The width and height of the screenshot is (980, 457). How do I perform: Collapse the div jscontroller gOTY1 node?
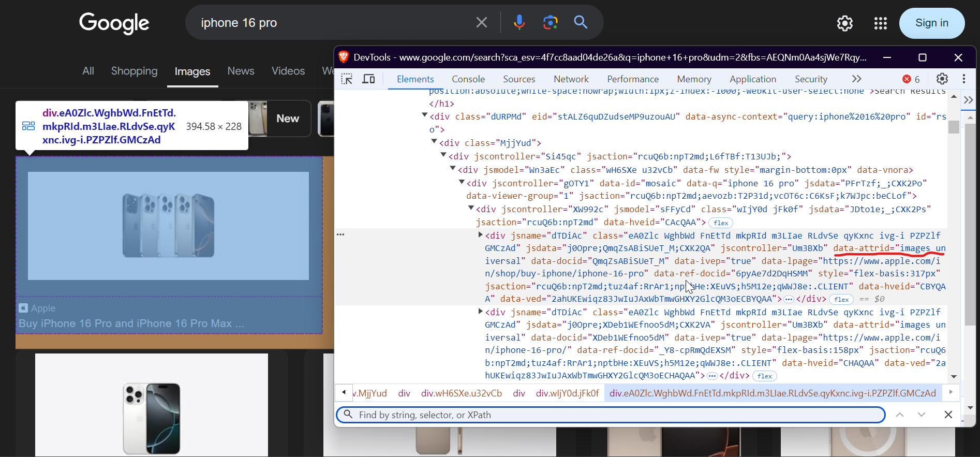coord(462,182)
